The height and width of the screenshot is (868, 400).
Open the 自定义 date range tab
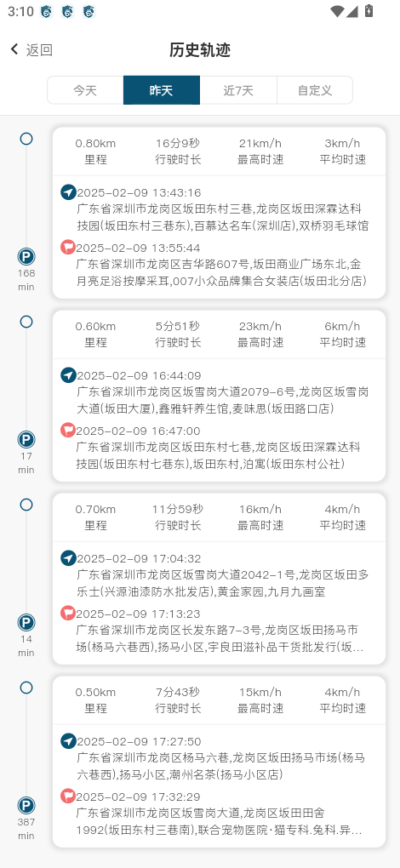(x=314, y=90)
